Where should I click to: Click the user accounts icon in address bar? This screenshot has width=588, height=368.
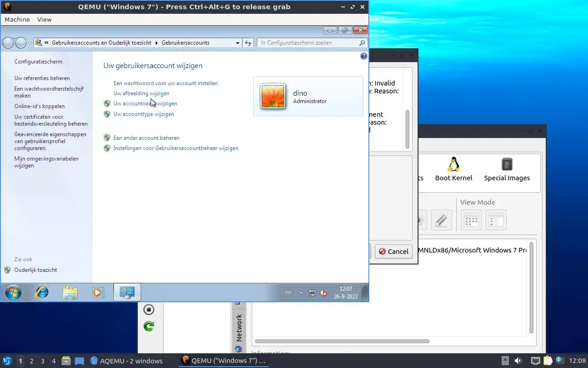pos(39,43)
